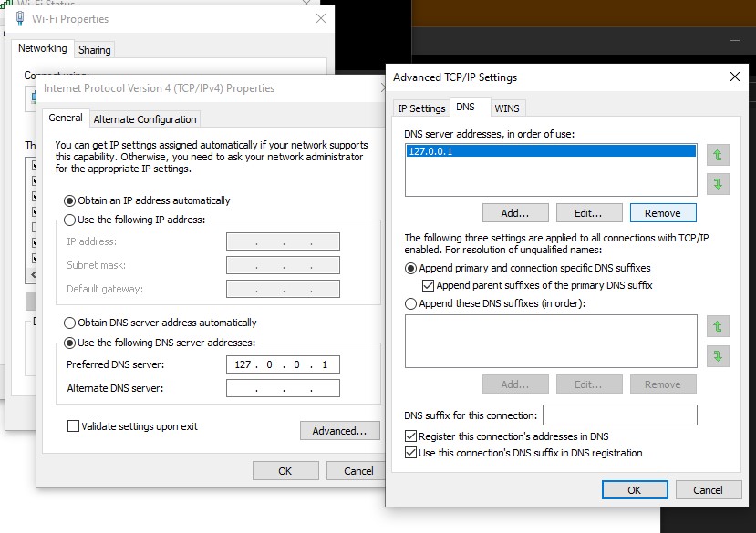Screen dimensions: 756x533
Task: Close the Advanced TCP/IP Settings dialog
Action: coord(734,77)
